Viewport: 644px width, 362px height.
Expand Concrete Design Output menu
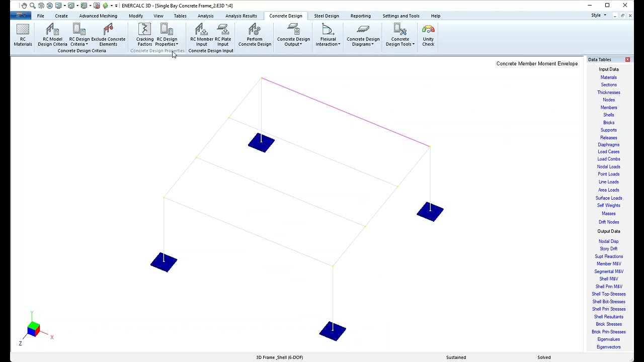[293, 35]
